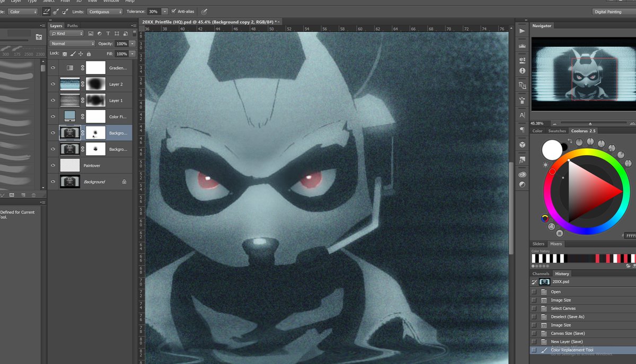Select New Layer (Save) history state

(567, 342)
